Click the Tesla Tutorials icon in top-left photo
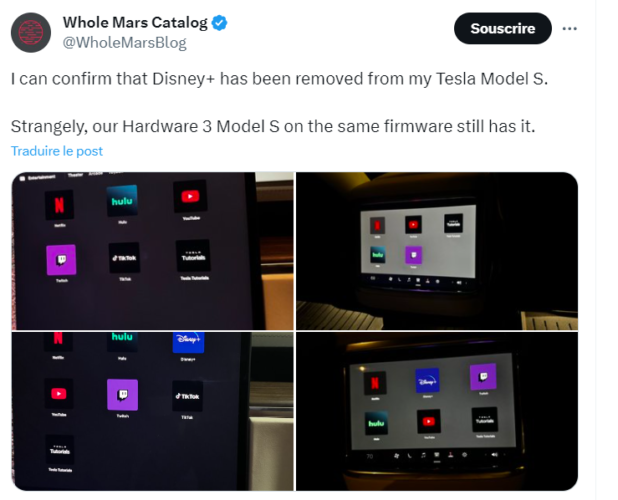Screen dimensions: 618x500 point(193,256)
